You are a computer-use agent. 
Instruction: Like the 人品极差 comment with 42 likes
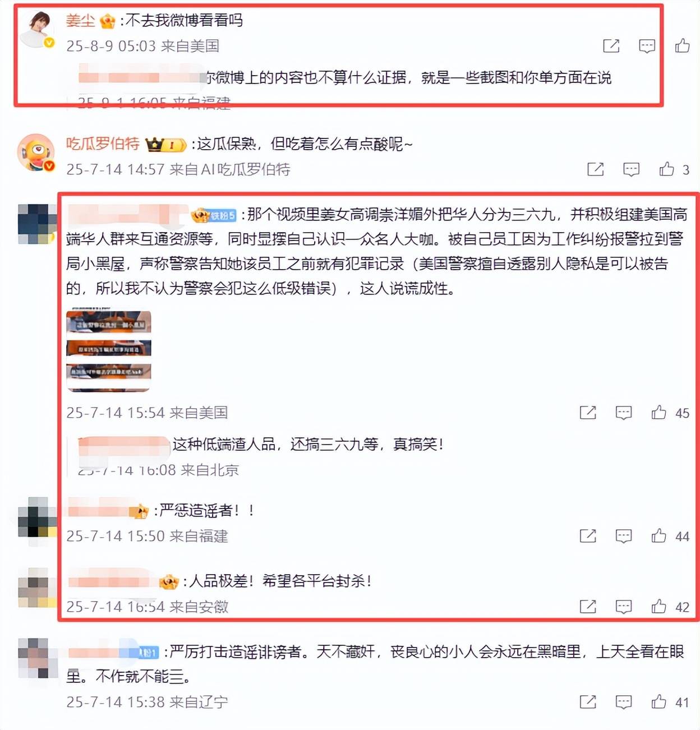pos(658,606)
